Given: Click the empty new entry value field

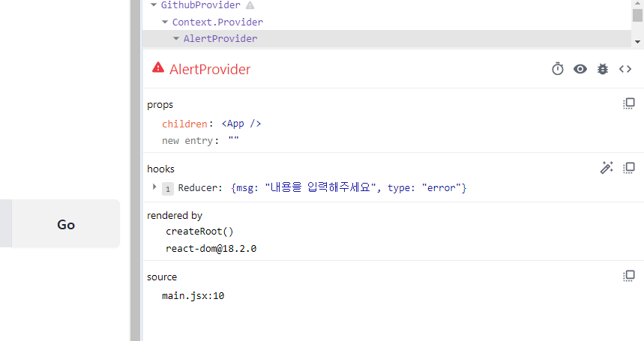Looking at the screenshot, I should click(x=233, y=140).
